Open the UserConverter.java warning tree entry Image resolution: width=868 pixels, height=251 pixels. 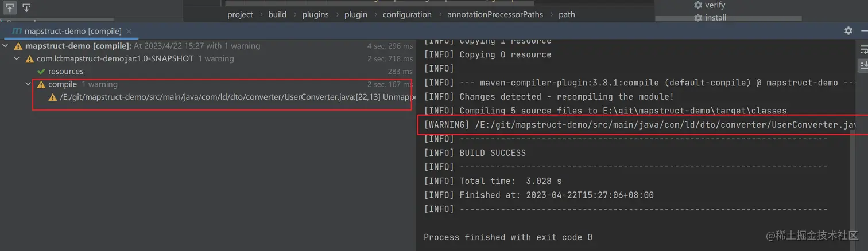coord(231,97)
